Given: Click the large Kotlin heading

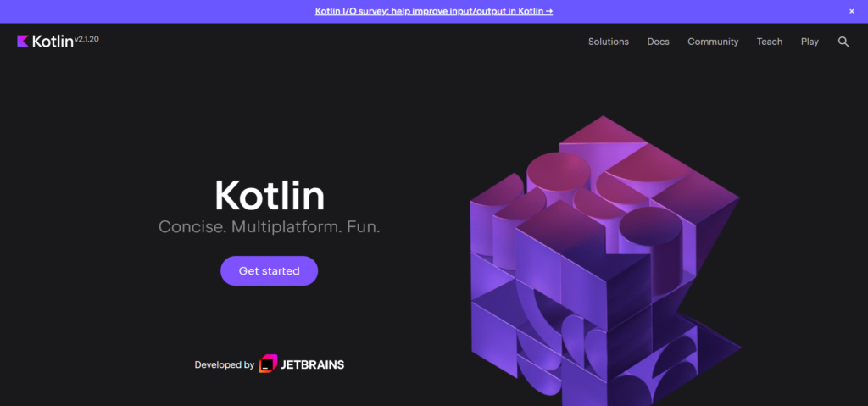Looking at the screenshot, I should point(270,195).
